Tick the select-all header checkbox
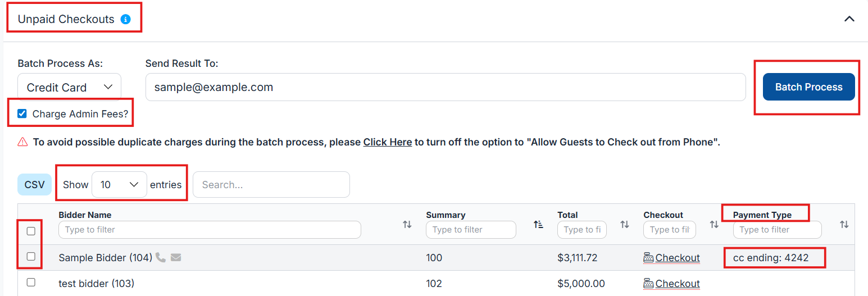868x296 pixels. point(31,231)
